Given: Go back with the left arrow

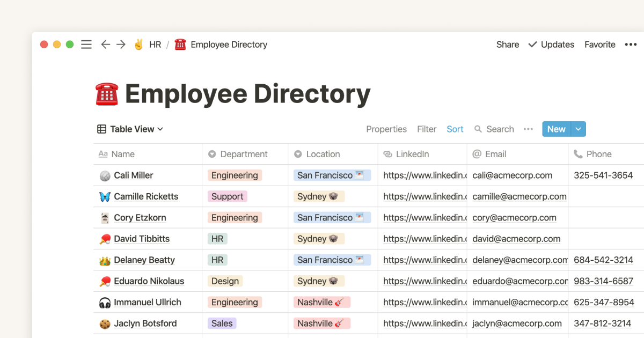Looking at the screenshot, I should click(106, 45).
